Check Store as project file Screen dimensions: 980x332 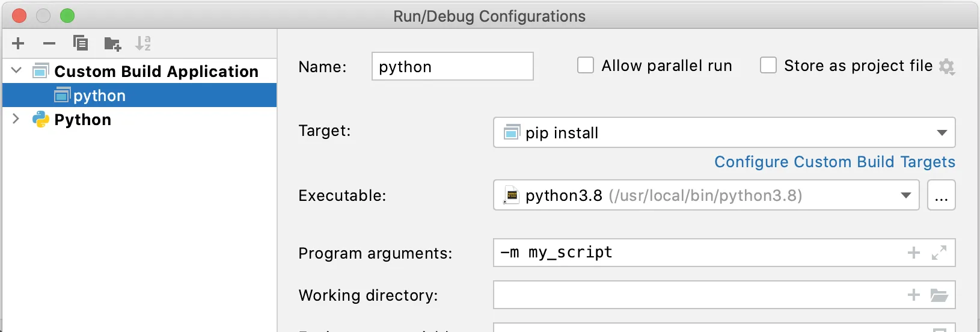(x=768, y=65)
